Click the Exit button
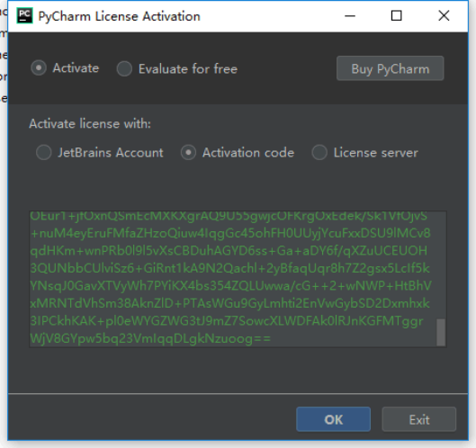Screen dimensions: 476x448 coord(419,419)
